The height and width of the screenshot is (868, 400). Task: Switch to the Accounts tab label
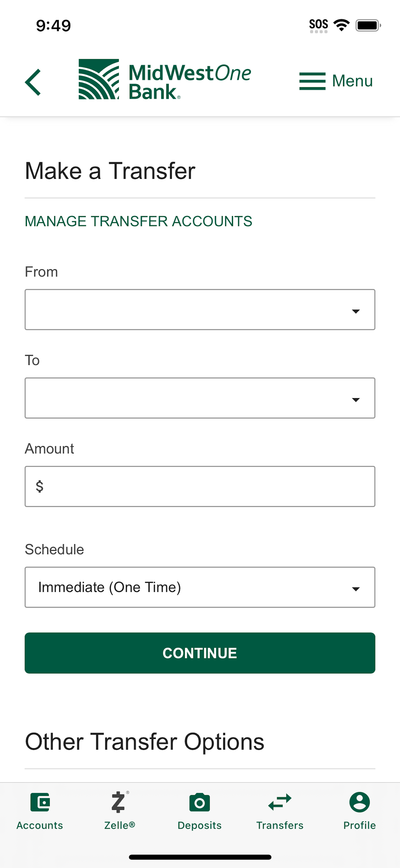tap(40, 825)
